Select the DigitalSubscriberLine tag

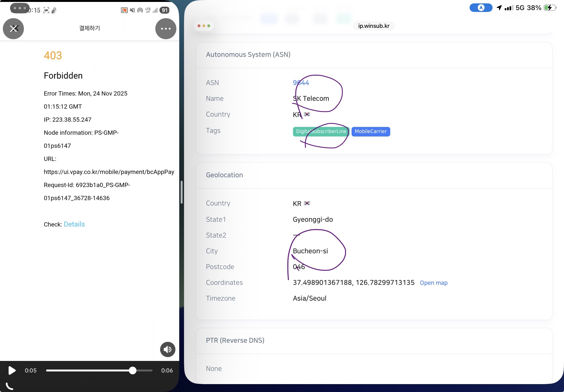(x=321, y=131)
